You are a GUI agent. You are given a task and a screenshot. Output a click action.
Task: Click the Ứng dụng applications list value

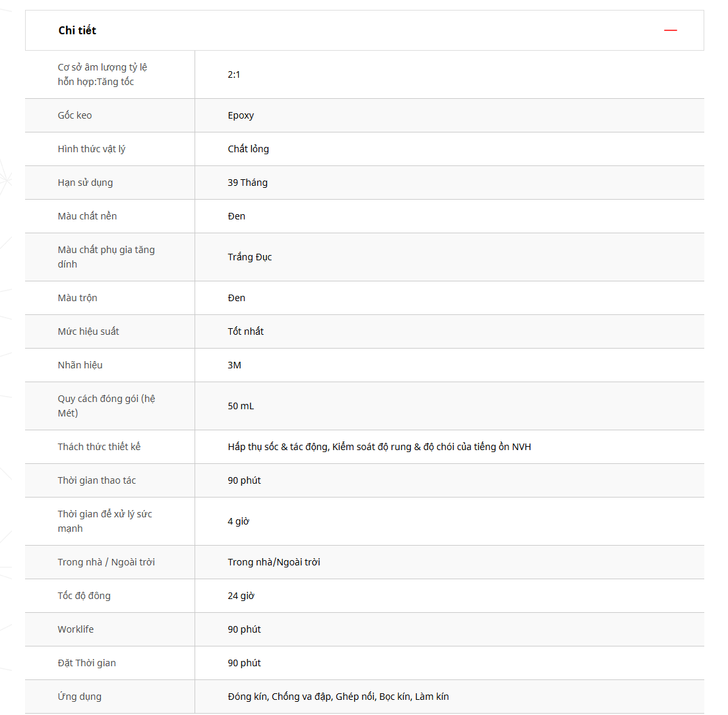(x=338, y=697)
